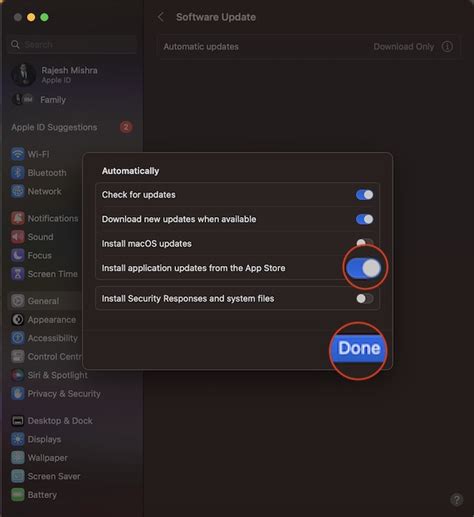This screenshot has height=517, width=474.
Task: Click the Screen Saver icon
Action: pos(18,476)
